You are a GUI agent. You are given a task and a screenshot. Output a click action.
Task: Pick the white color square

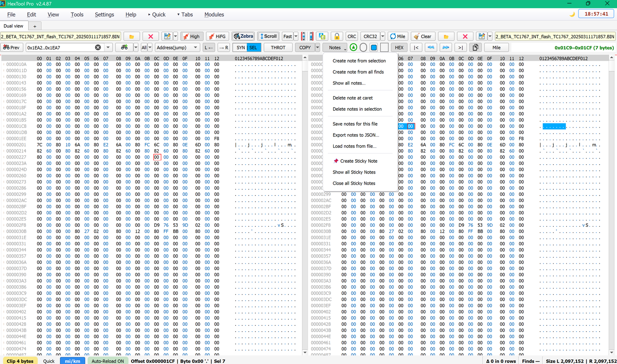(x=384, y=47)
